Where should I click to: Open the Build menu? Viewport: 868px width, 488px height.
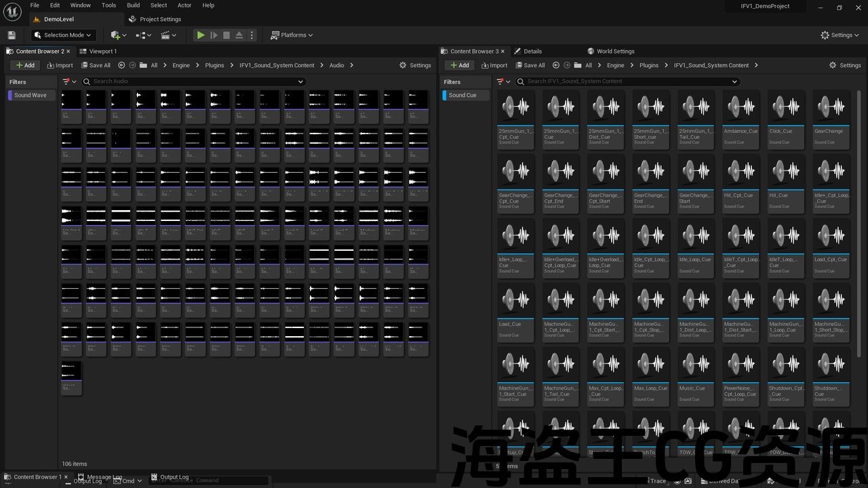pyautogui.click(x=133, y=5)
